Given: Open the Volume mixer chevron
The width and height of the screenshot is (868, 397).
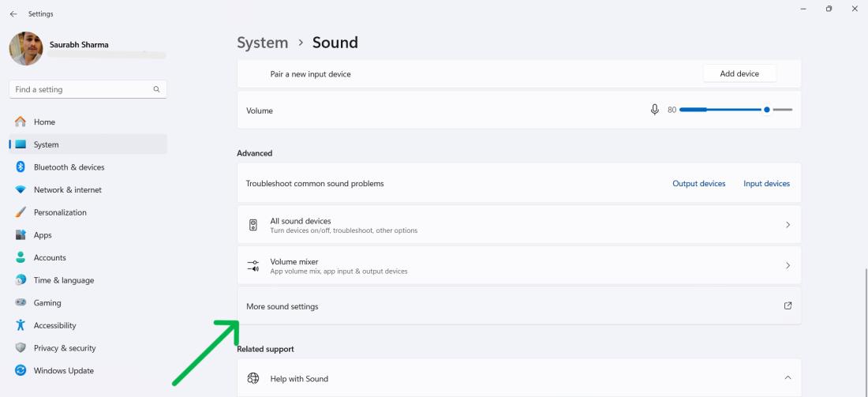Looking at the screenshot, I should tap(788, 266).
